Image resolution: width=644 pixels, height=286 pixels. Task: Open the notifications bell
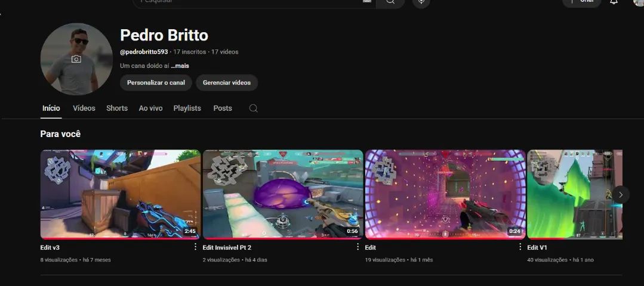pos(614,2)
